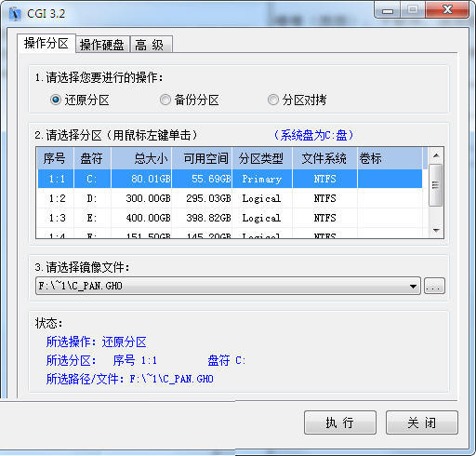Switch to the 操作分区 tab

point(46,44)
